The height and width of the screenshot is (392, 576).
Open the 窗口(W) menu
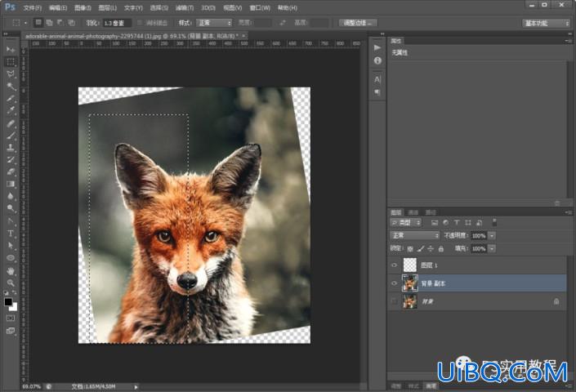pyautogui.click(x=260, y=7)
